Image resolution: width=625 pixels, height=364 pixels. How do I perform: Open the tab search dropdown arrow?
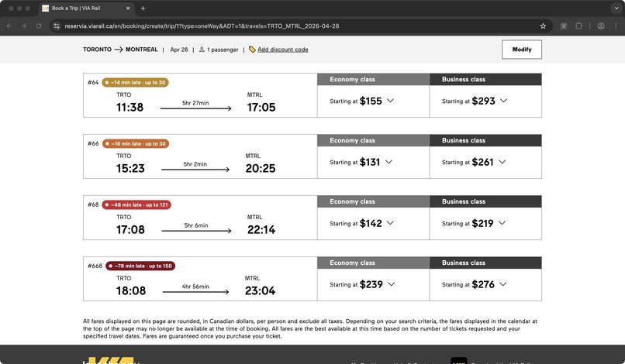pos(616,8)
